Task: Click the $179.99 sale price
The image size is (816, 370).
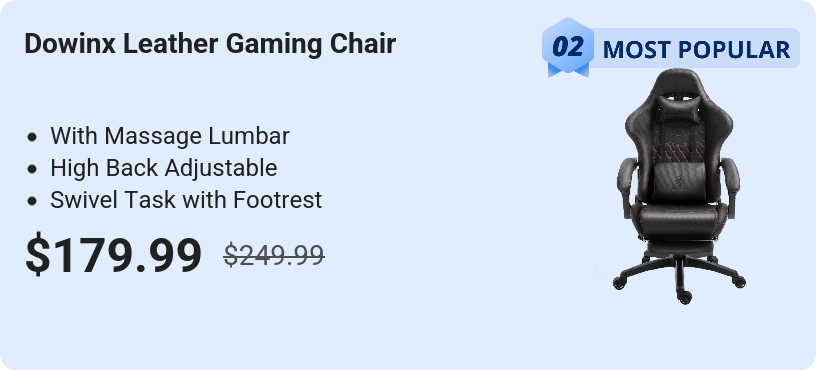Action: pyautogui.click(x=113, y=254)
